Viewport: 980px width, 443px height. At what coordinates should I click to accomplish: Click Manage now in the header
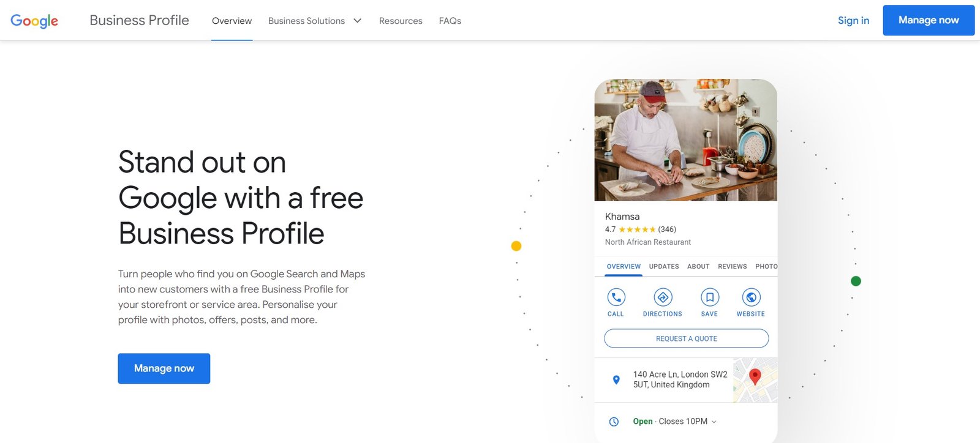click(929, 20)
